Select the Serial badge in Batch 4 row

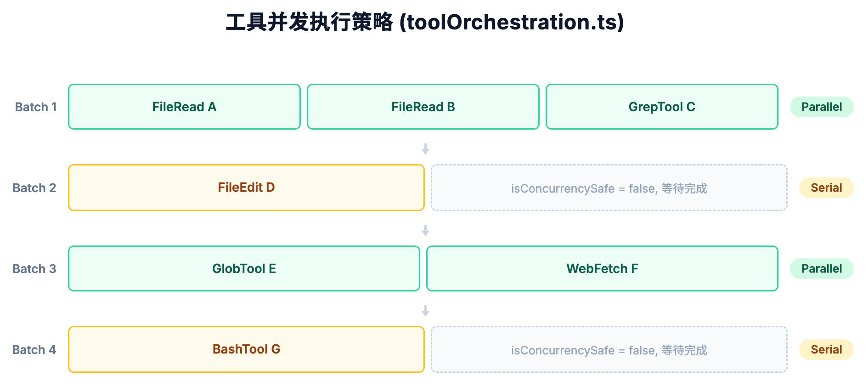coord(826,349)
